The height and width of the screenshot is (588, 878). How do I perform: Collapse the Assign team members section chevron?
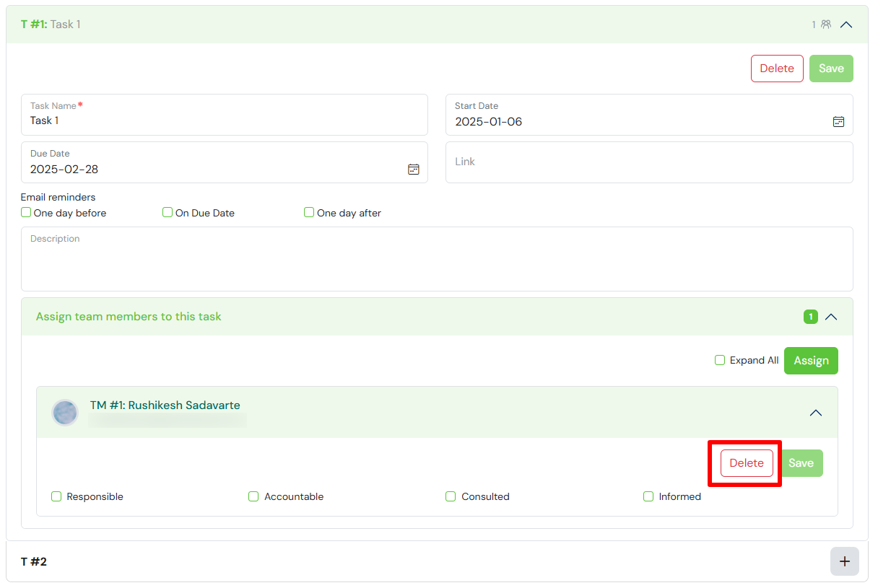coord(831,317)
